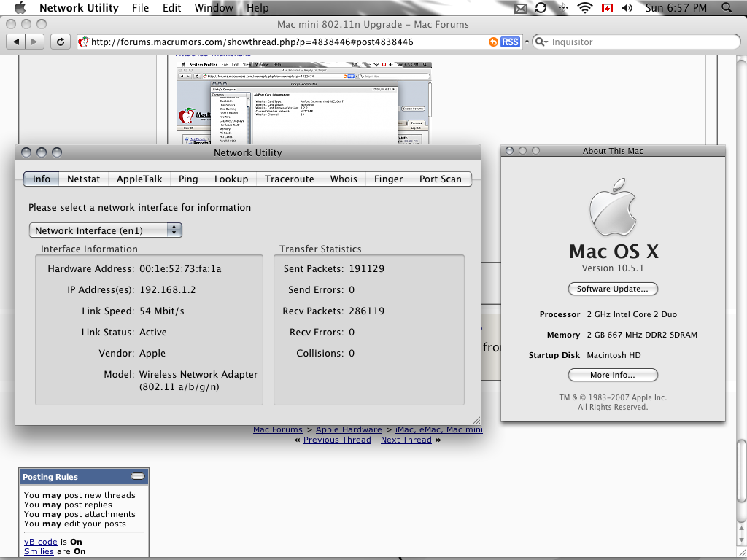Click the Macintosh HD startup disk text

(x=614, y=355)
